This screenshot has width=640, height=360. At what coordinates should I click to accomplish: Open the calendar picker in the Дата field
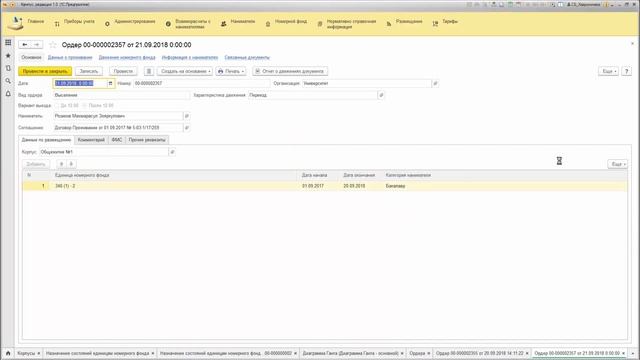[110, 83]
